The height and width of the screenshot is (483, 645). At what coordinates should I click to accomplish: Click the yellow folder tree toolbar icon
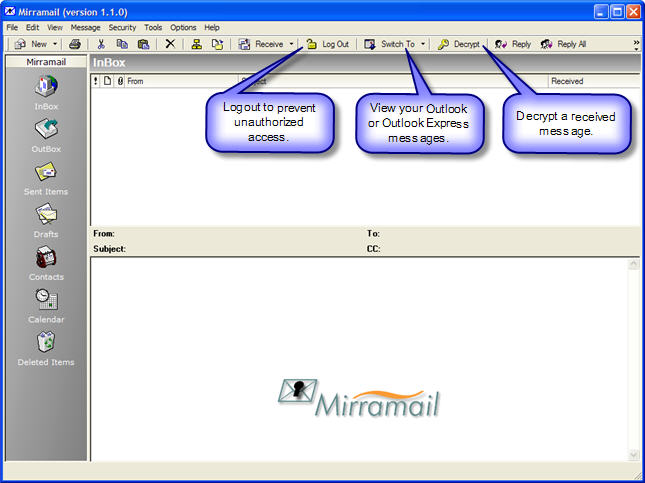click(x=197, y=44)
